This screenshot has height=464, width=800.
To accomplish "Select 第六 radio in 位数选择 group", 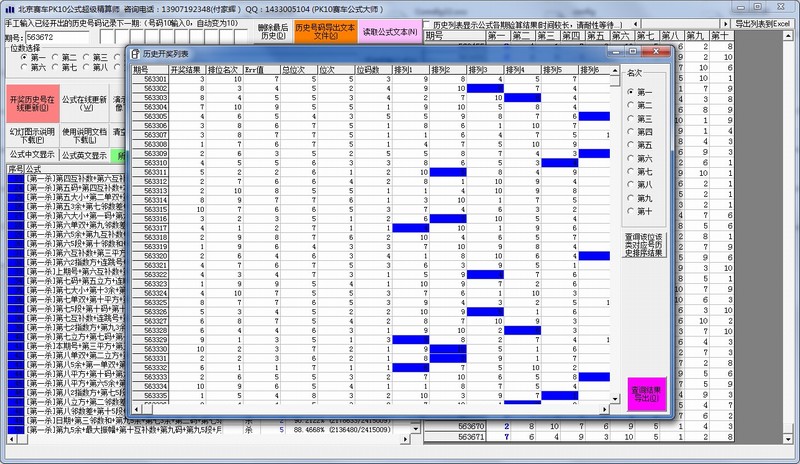I will coord(26,68).
